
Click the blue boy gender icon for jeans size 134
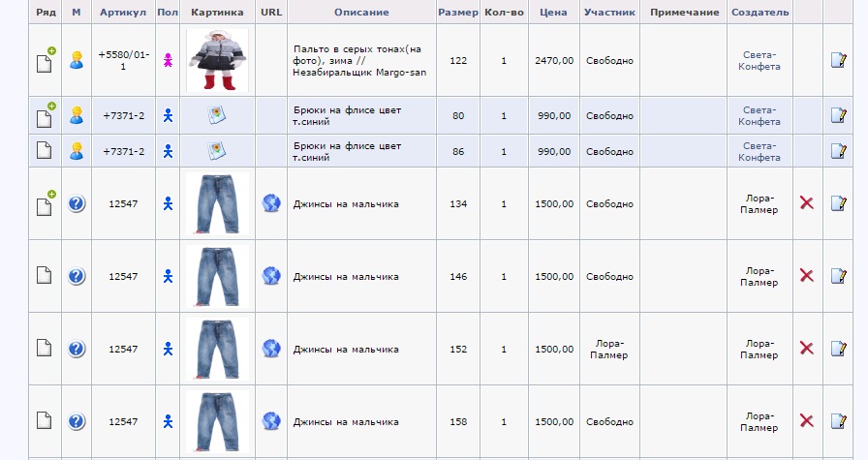coord(168,203)
